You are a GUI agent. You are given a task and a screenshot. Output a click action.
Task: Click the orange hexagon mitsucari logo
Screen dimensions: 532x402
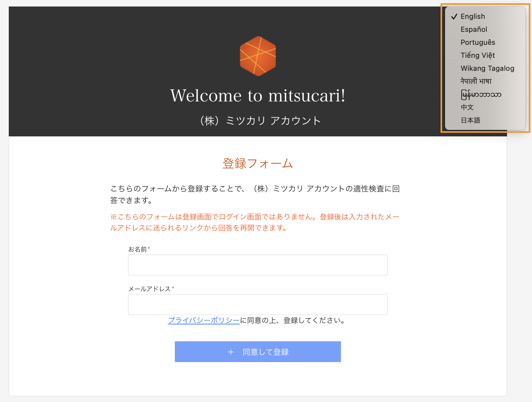[x=258, y=56]
